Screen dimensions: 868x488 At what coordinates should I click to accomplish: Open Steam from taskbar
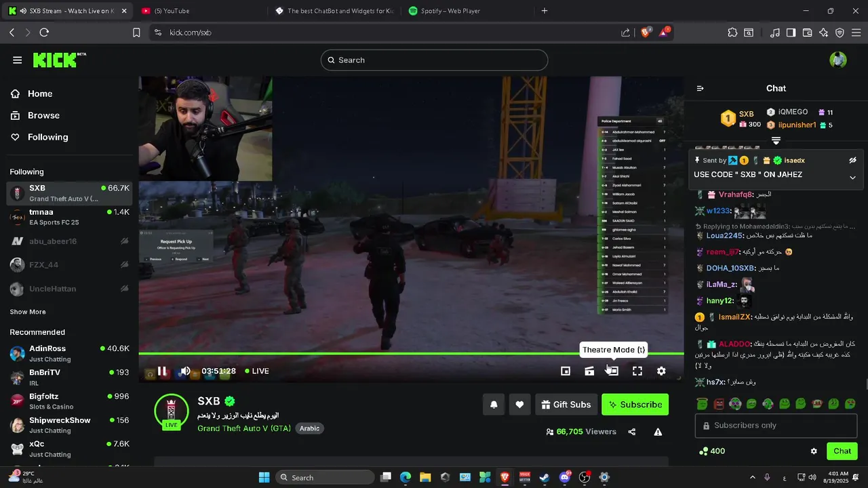pyautogui.click(x=545, y=477)
